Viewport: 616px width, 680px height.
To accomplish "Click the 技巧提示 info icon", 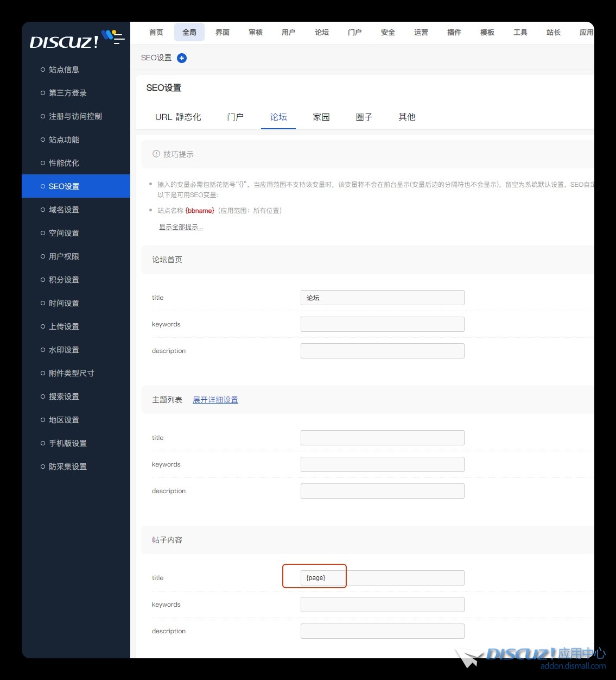I will tap(156, 154).
